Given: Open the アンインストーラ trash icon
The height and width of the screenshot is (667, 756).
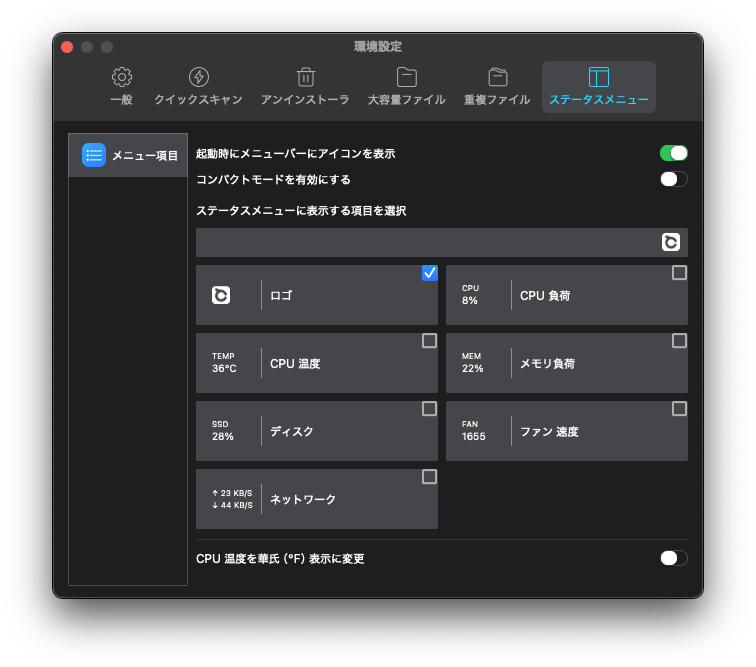Looking at the screenshot, I should coord(306,77).
